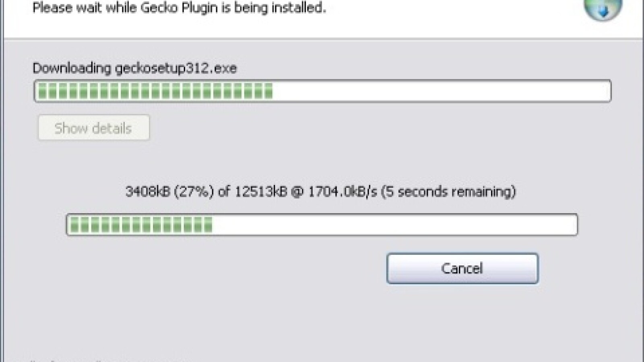This screenshot has height=362, width=644.
Task: Click the '3408kB' downloaded amount text
Action: (147, 191)
